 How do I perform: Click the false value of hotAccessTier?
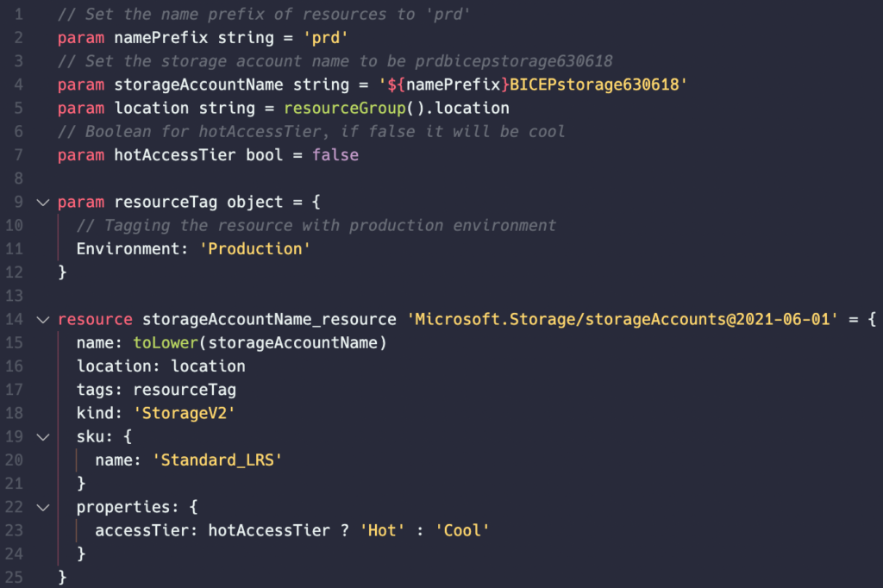pyautogui.click(x=335, y=155)
